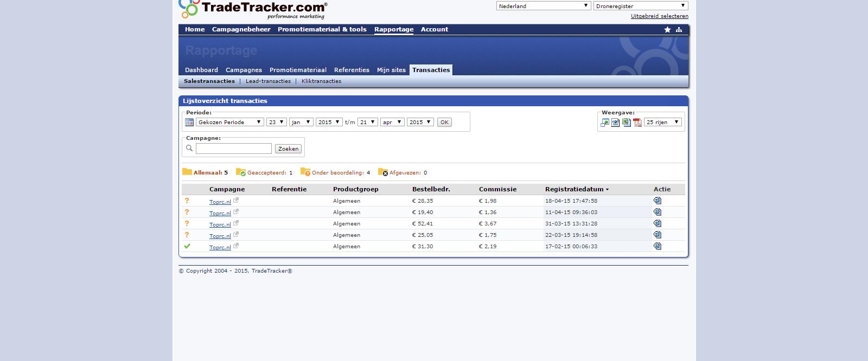Image resolution: width=868 pixels, height=361 pixels.
Task: Select the Transacties tab
Action: click(x=431, y=70)
